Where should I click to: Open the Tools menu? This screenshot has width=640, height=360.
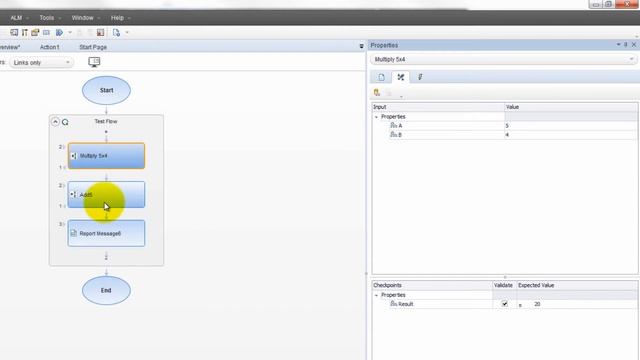[47, 18]
